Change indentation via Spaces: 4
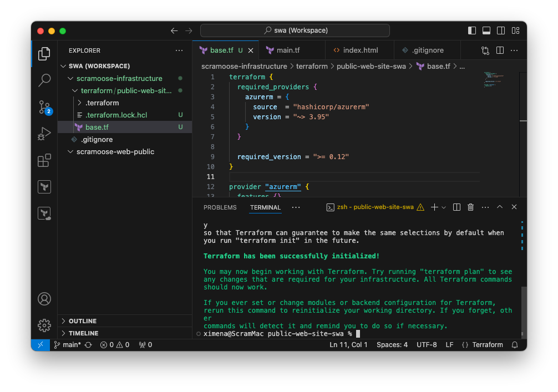Viewport: 558px width, 392px height. point(392,345)
